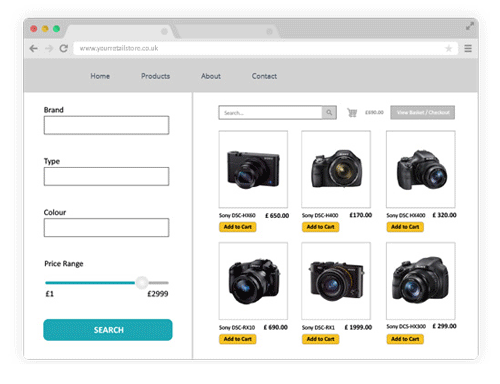Click the Price Range slider handle
The height and width of the screenshot is (384, 500).
click(x=142, y=283)
